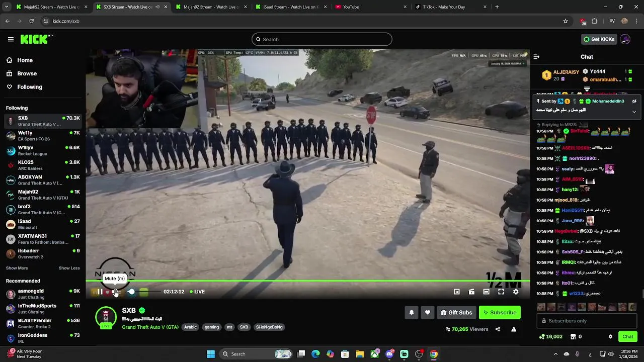
Task: Click Grand Theft Auto V (GTA) category link
Action: point(150,327)
